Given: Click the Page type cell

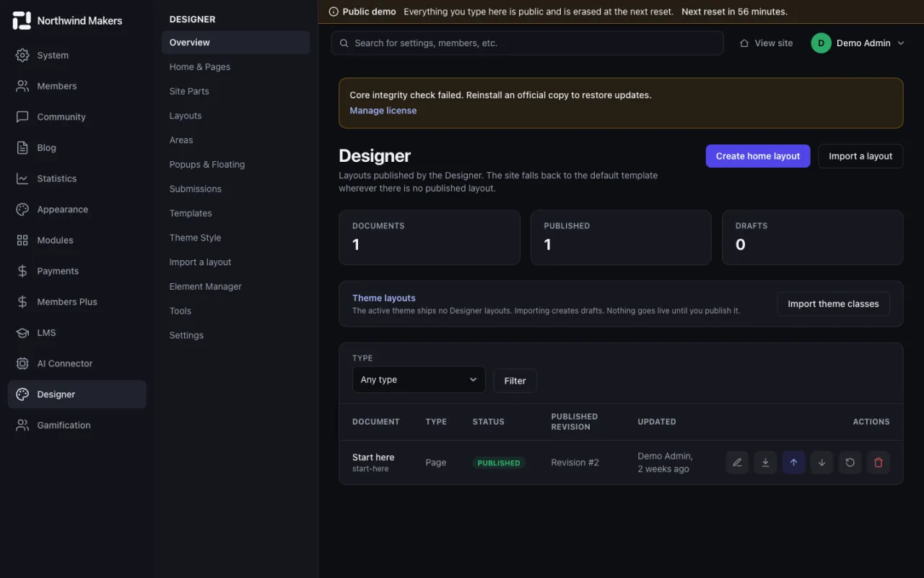Looking at the screenshot, I should pos(436,462).
